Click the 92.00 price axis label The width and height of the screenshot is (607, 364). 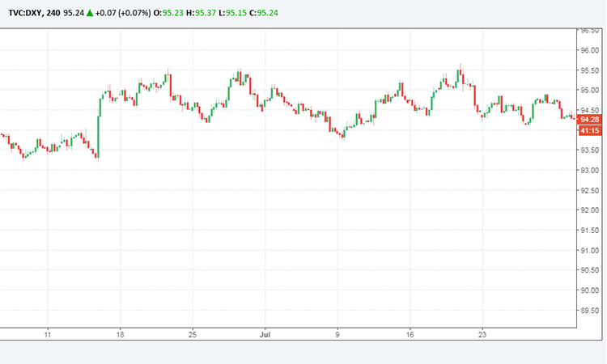[x=590, y=210]
